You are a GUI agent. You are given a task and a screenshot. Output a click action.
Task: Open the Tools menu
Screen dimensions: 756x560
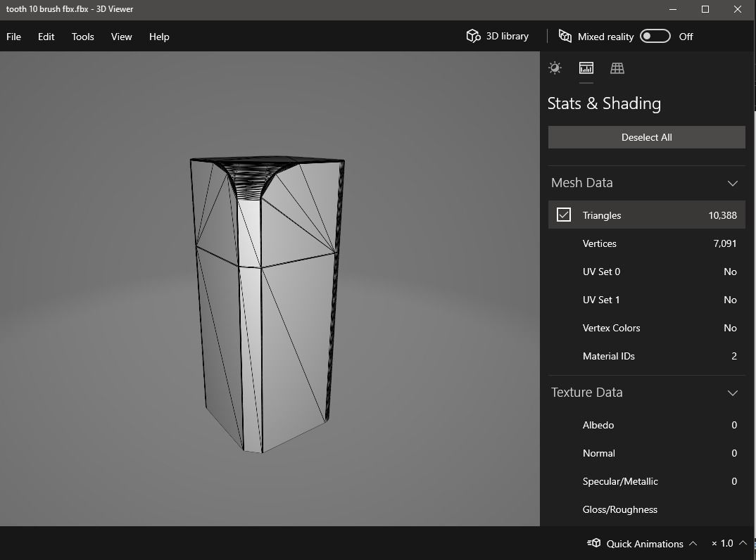click(83, 37)
